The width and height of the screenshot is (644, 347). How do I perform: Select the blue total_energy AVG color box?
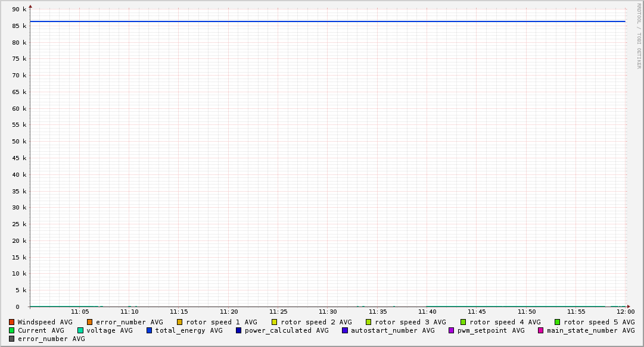[x=150, y=330]
